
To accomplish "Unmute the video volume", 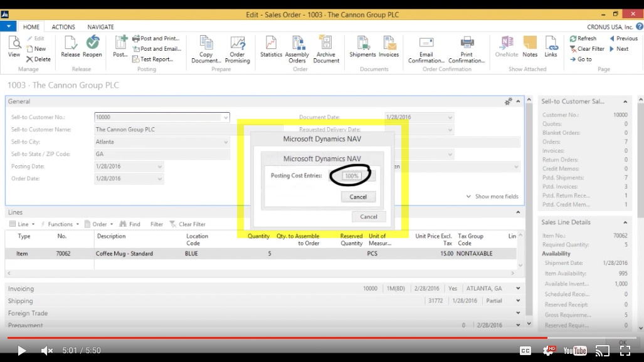I will pos(47,351).
